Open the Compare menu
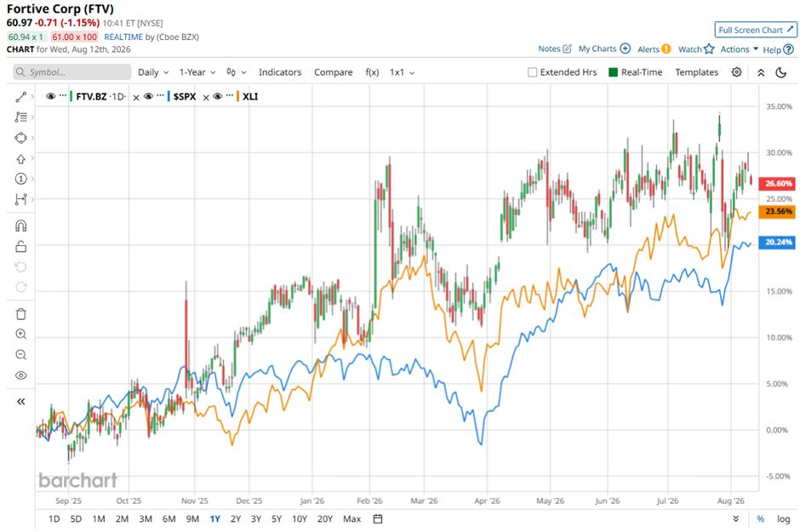The height and width of the screenshot is (532, 800). click(333, 72)
